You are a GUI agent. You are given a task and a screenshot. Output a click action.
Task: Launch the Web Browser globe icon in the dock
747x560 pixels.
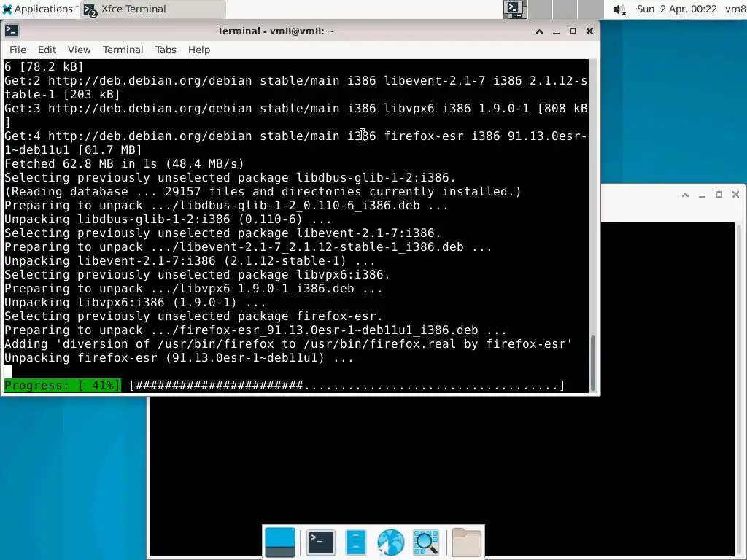click(x=391, y=542)
